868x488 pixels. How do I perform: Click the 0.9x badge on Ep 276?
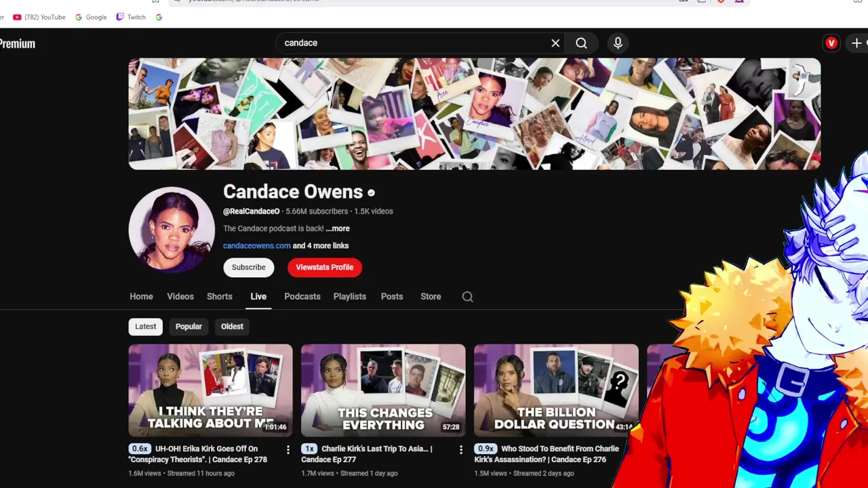click(486, 449)
